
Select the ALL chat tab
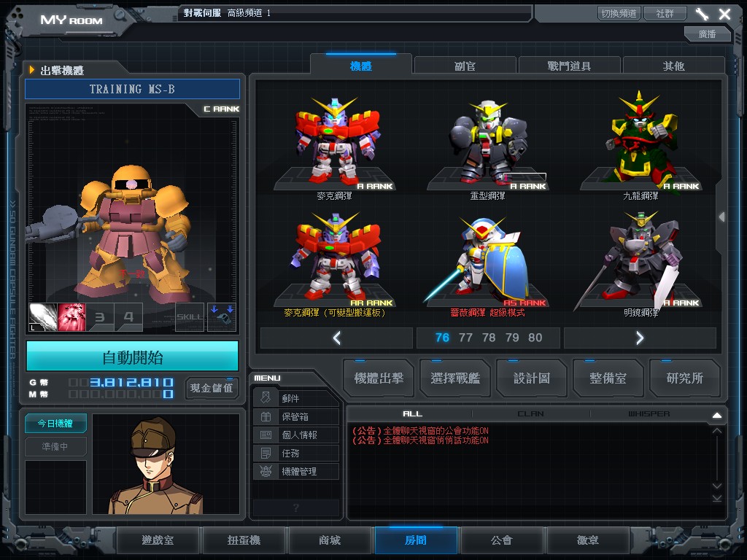413,414
